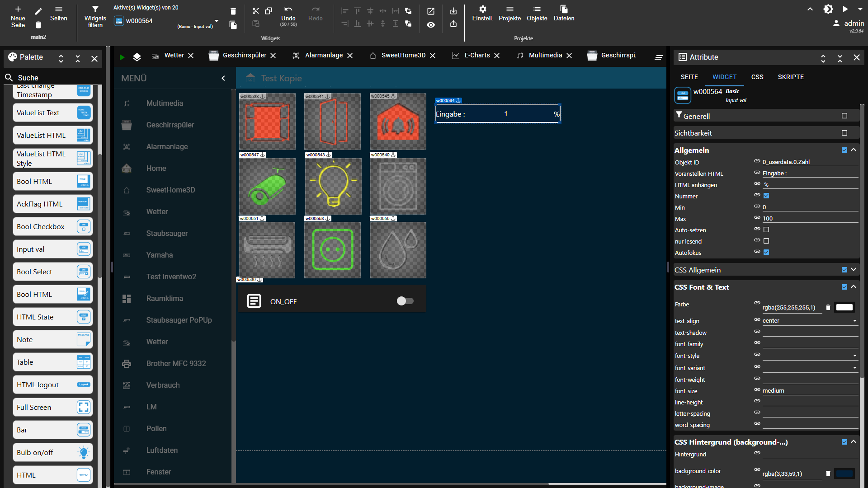Click the w000543 widget thumbnail

click(332, 186)
